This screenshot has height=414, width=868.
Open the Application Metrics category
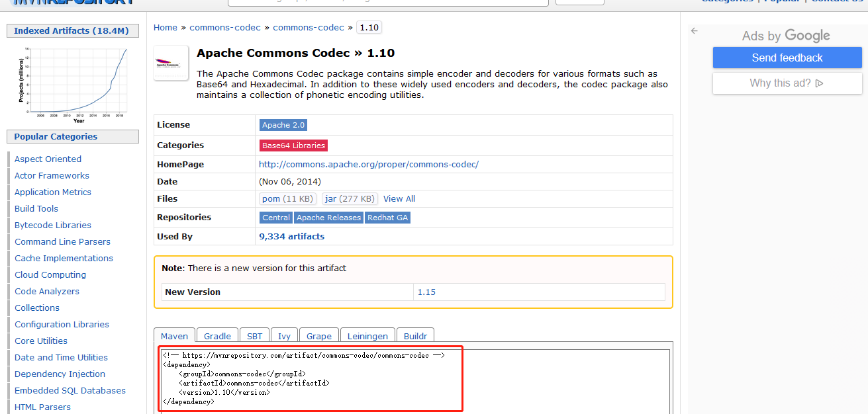(53, 192)
